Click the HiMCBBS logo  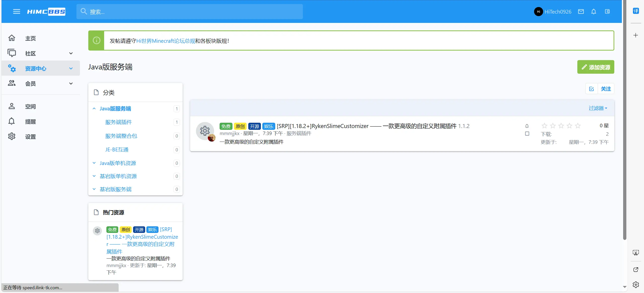[46, 12]
